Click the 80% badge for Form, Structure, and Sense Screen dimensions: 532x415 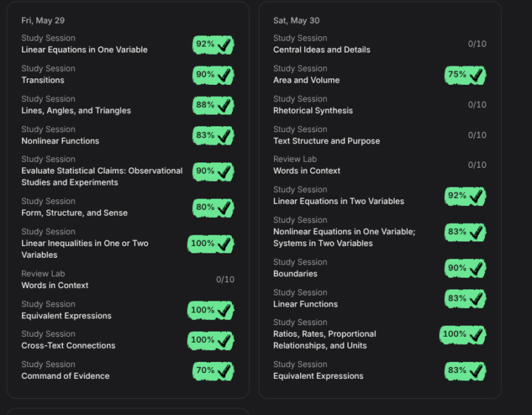coord(213,207)
